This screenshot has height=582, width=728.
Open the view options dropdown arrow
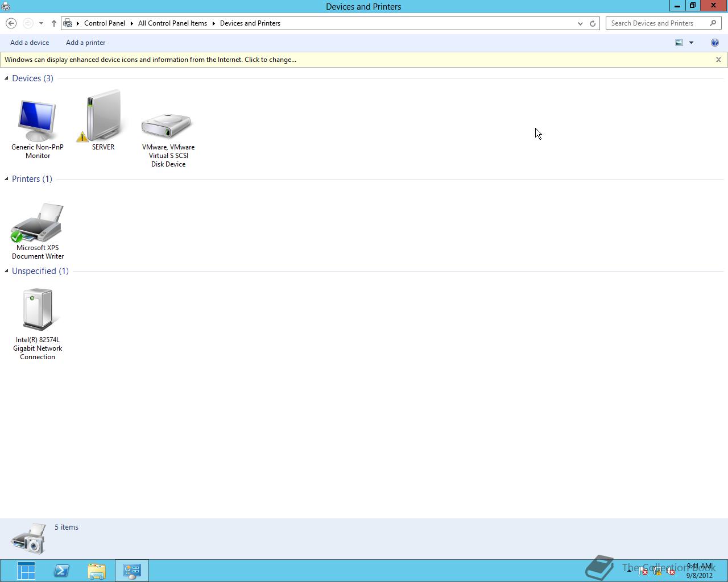pos(691,43)
